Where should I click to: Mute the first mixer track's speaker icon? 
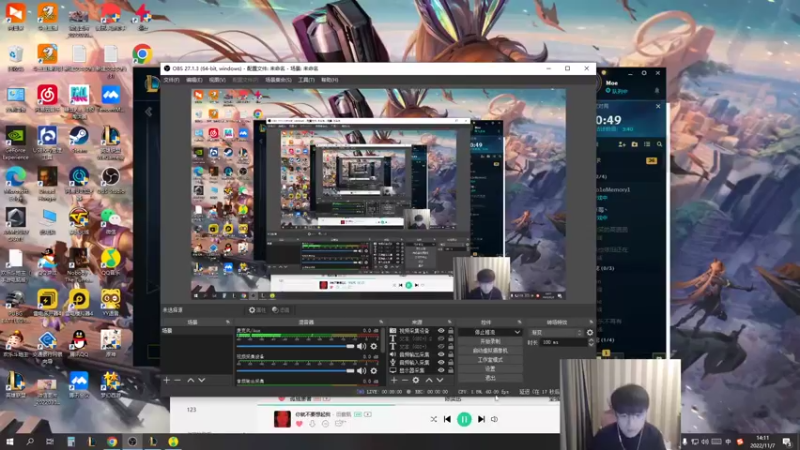[x=362, y=346]
